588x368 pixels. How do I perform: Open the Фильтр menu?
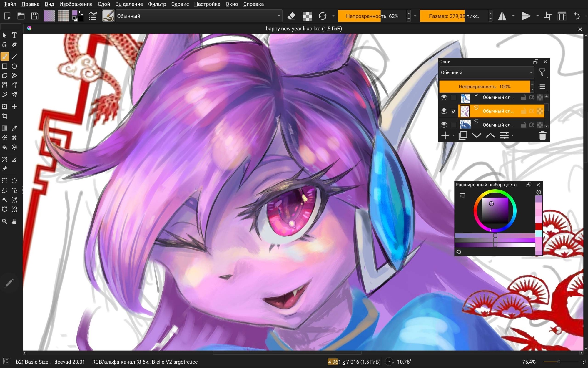(157, 4)
